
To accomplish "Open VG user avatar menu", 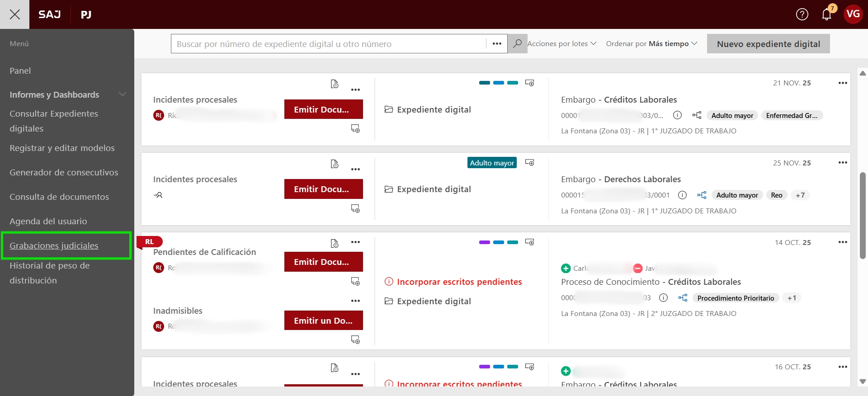I will click(x=853, y=14).
